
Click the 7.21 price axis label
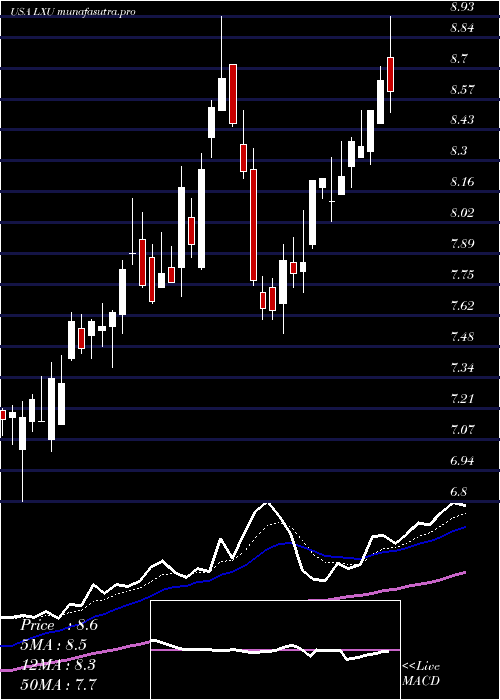(462, 399)
